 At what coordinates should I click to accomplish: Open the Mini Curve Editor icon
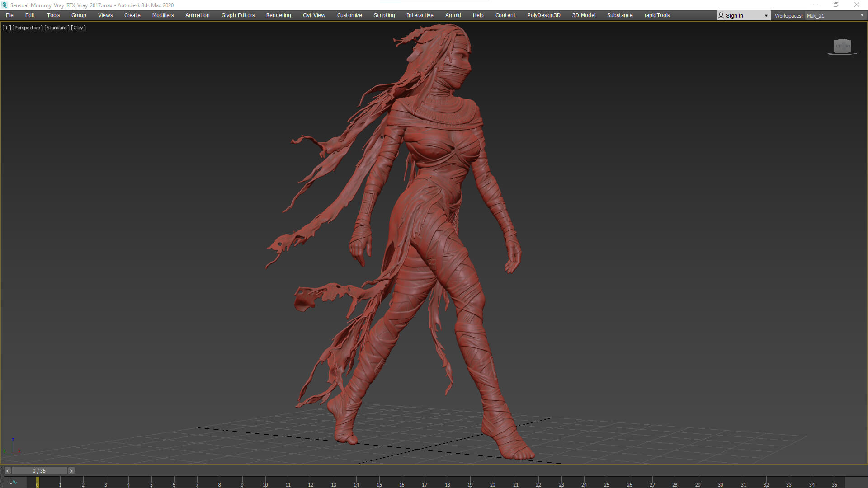tap(13, 482)
